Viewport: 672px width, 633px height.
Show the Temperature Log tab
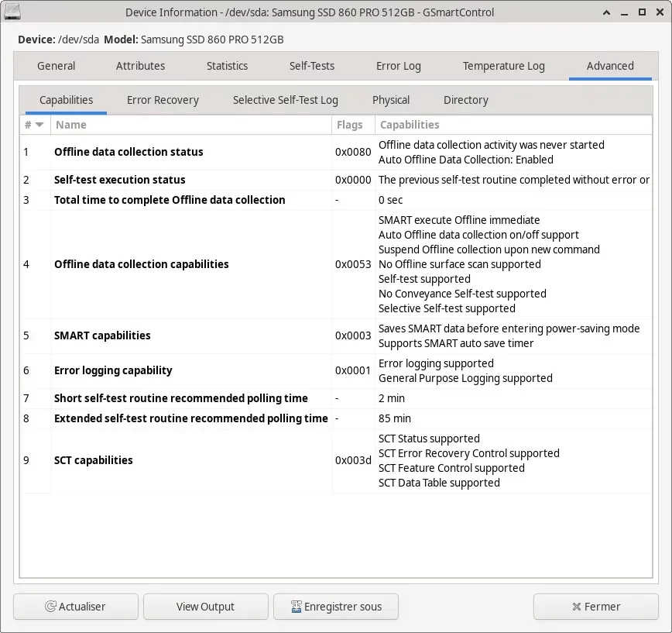[x=503, y=66]
